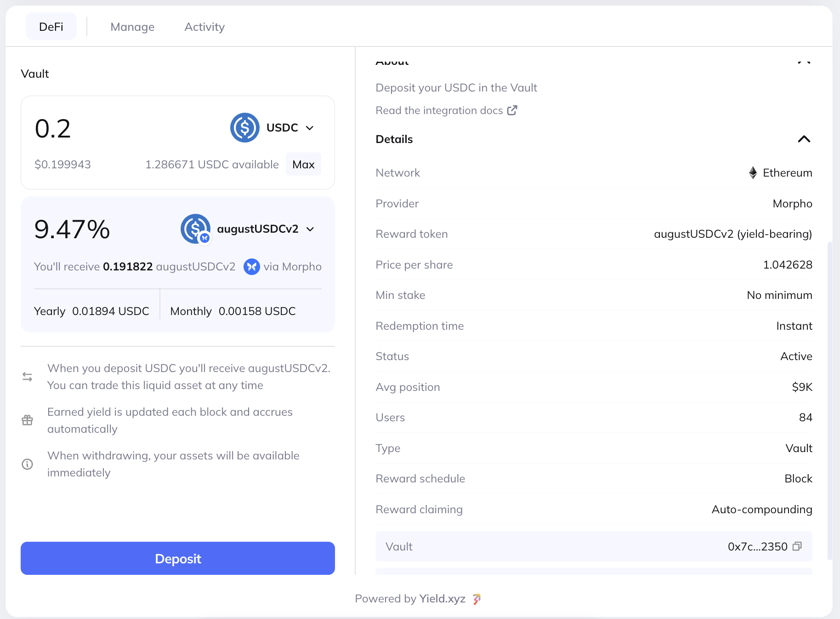Click the 9.47% APY value
This screenshot has width=840, height=619.
[72, 229]
